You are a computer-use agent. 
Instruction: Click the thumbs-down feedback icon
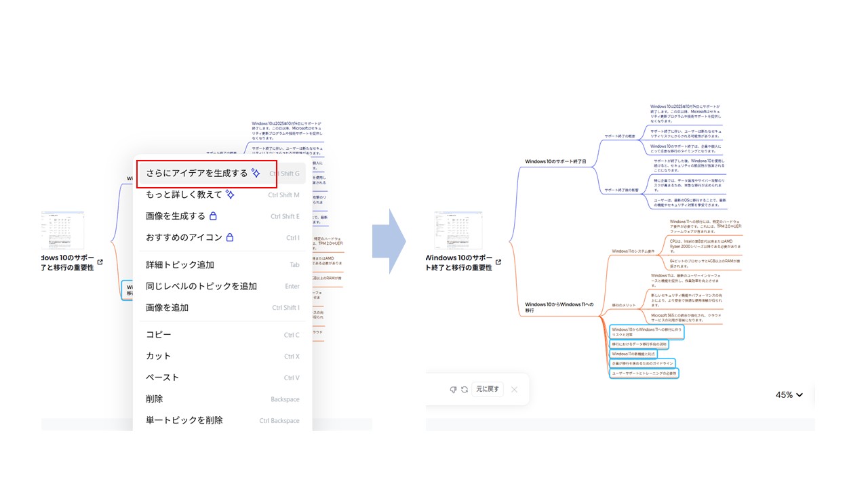(453, 389)
